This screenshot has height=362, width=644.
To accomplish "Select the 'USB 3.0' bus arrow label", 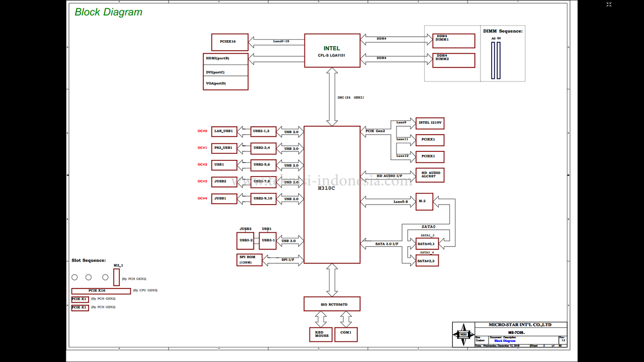I will [289, 241].
